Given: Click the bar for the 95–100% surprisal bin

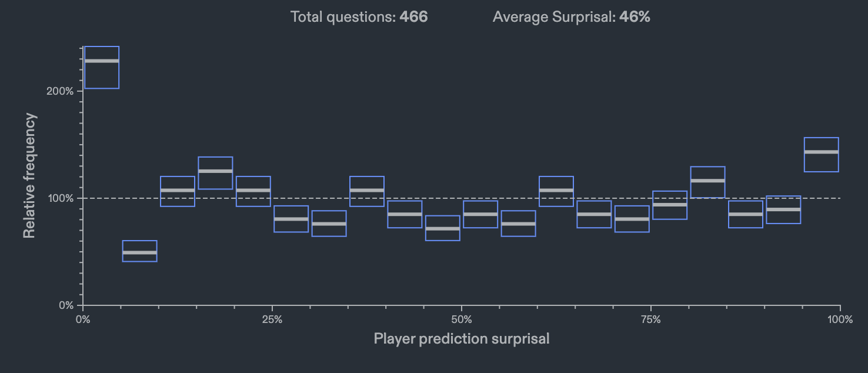Looking at the screenshot, I should point(821,155).
